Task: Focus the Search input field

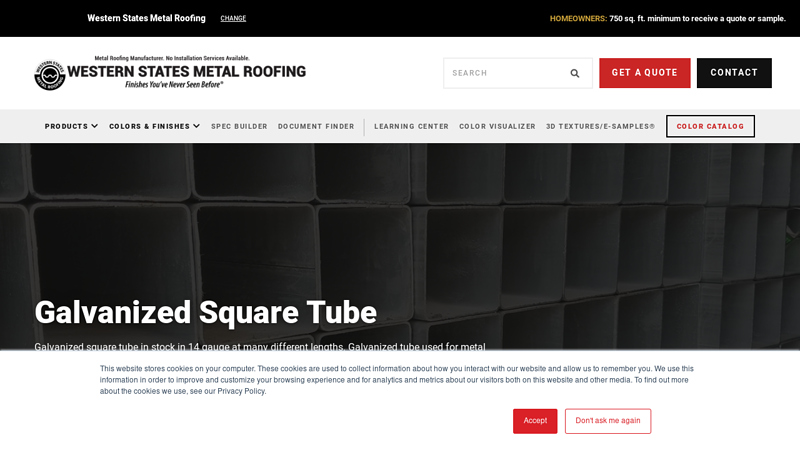Action: [518, 73]
